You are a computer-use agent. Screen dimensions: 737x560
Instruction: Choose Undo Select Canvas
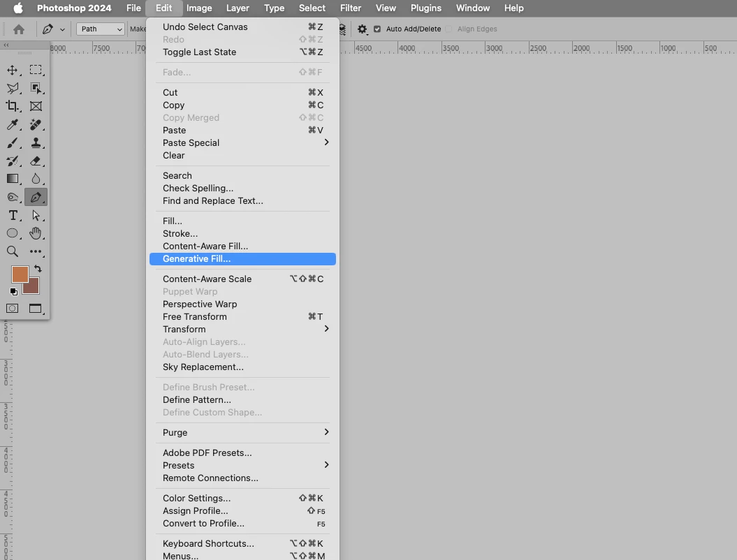pyautogui.click(x=242, y=27)
